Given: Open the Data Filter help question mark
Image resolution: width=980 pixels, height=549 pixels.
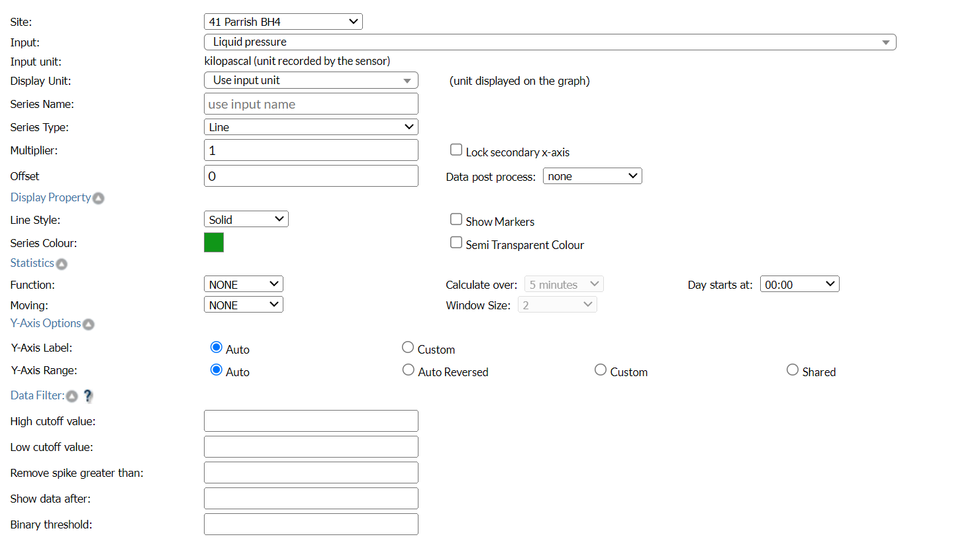Looking at the screenshot, I should (x=87, y=396).
